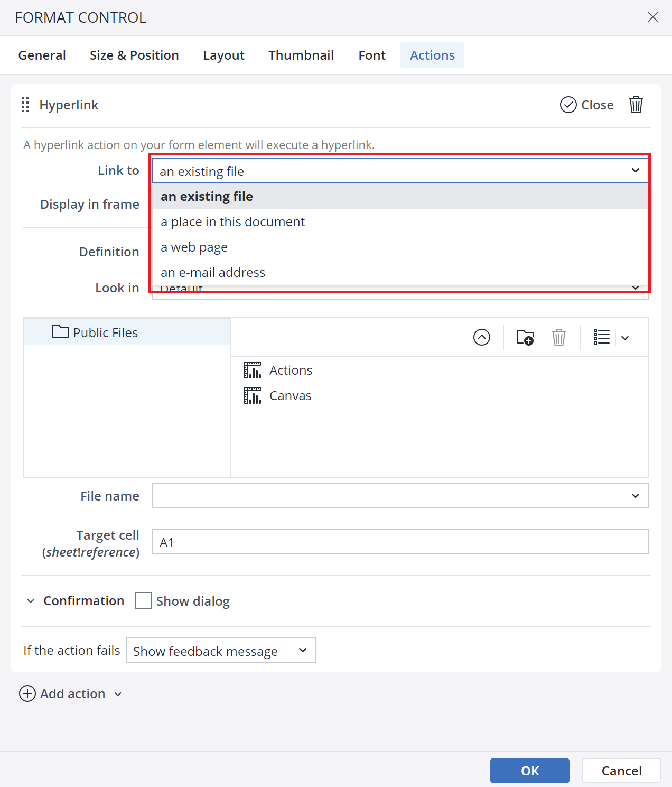
Task: Switch to the Font tab
Action: coord(371,55)
